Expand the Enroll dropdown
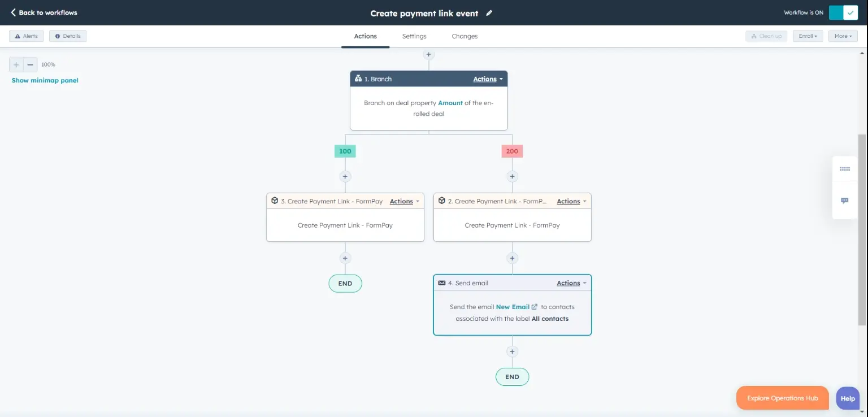The image size is (868, 417). coord(808,36)
